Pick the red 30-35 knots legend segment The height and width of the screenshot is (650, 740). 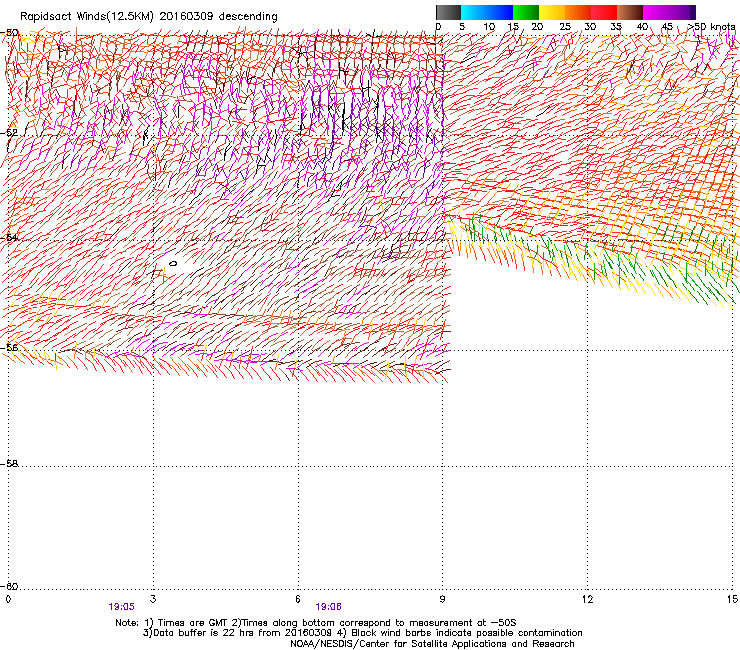tap(604, 12)
